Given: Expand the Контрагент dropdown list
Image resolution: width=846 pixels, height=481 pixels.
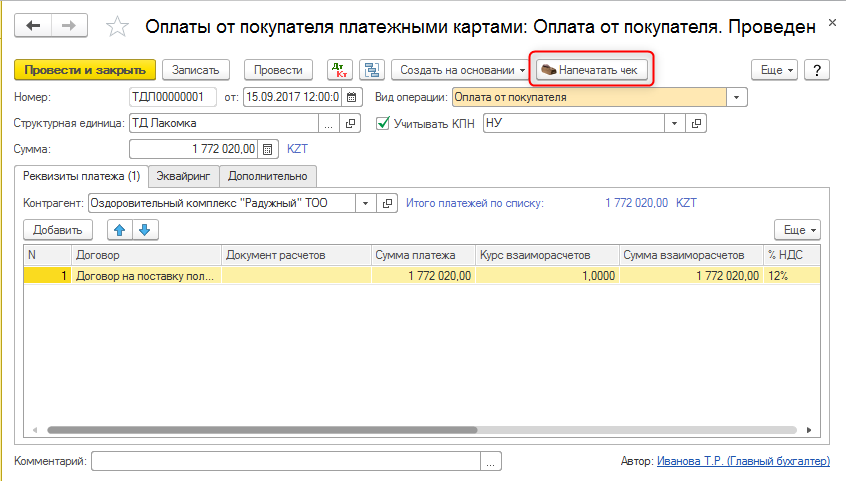Looking at the screenshot, I should click(x=365, y=203).
